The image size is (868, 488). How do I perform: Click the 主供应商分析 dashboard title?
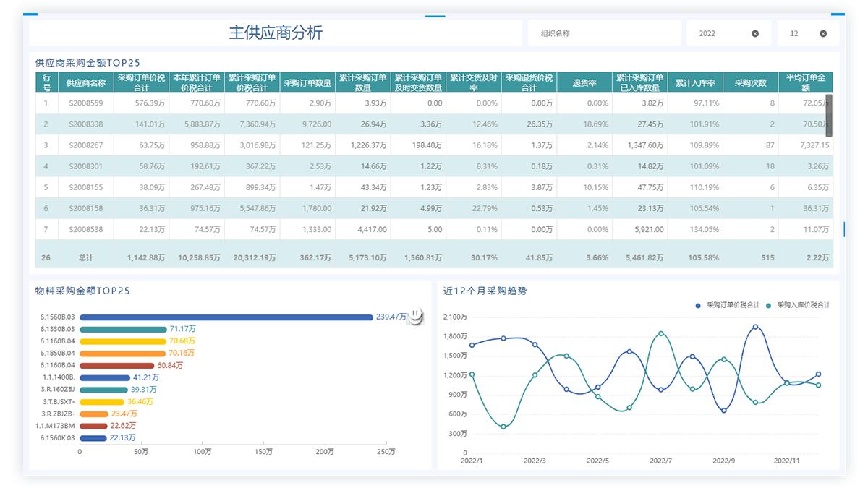(276, 33)
